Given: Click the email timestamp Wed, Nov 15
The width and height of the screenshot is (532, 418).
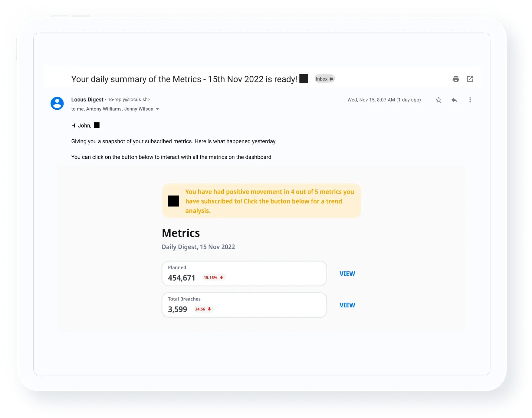Looking at the screenshot, I should [x=384, y=100].
